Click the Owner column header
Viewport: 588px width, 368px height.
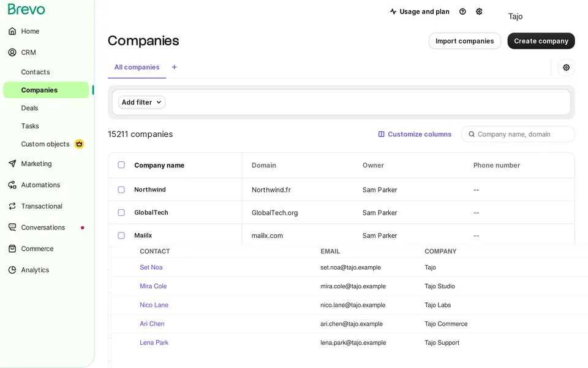tap(373, 165)
